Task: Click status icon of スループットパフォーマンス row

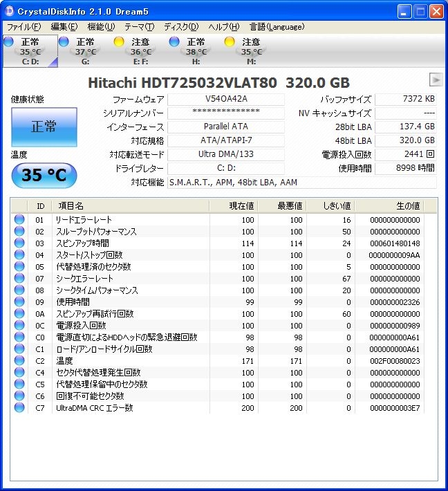Action: [x=19, y=231]
